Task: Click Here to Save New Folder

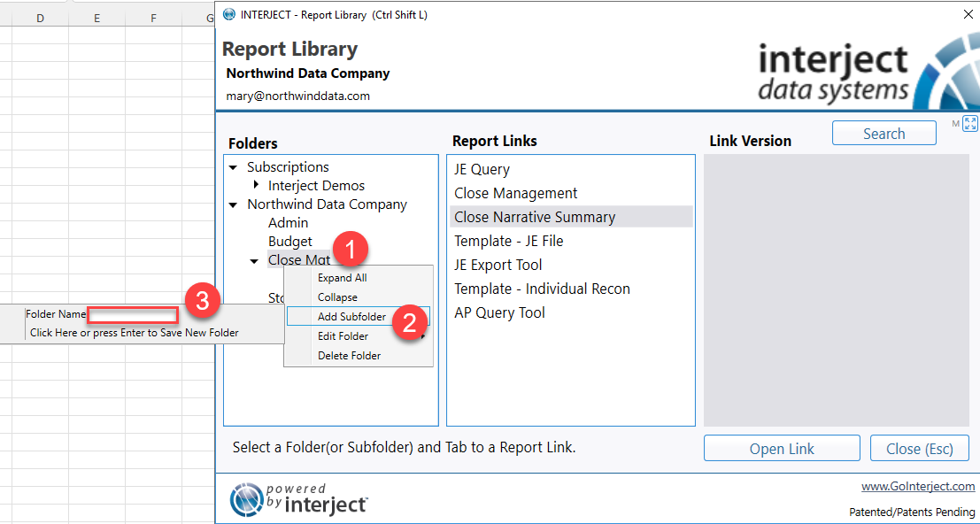Action: [x=135, y=333]
